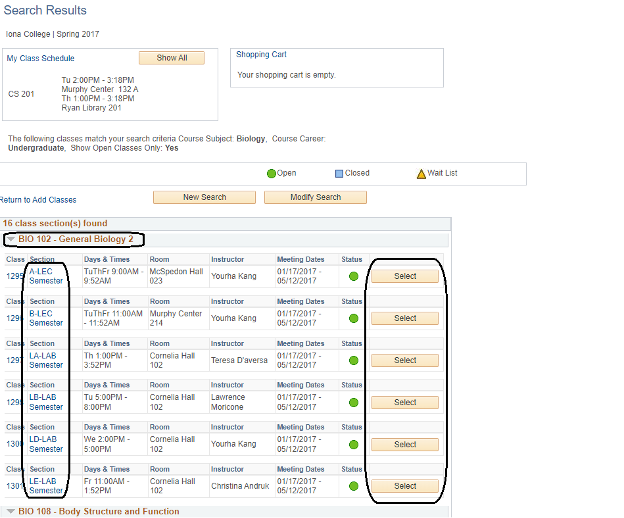
Task: Click green status icon for LB-LAB section
Action: [x=353, y=403]
